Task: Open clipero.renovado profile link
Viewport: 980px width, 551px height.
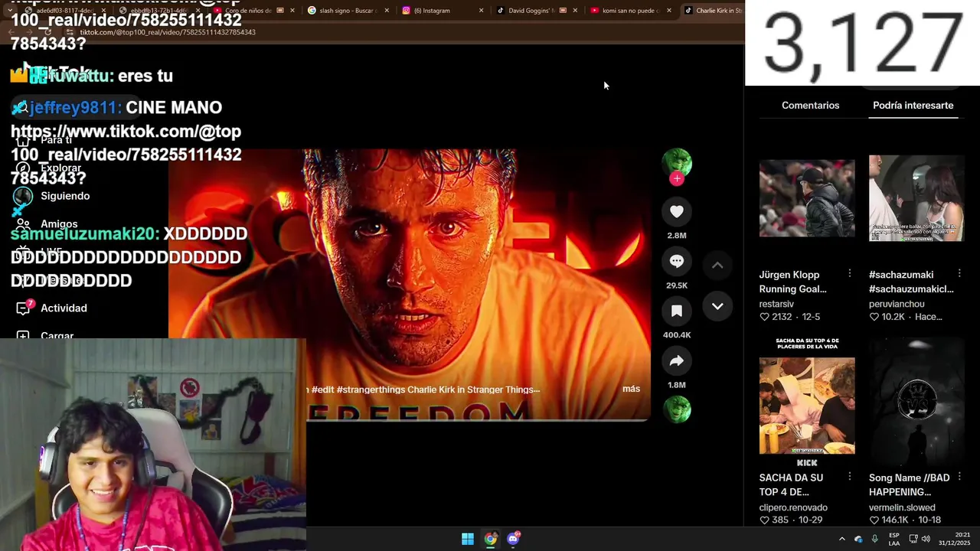Action: (x=793, y=507)
